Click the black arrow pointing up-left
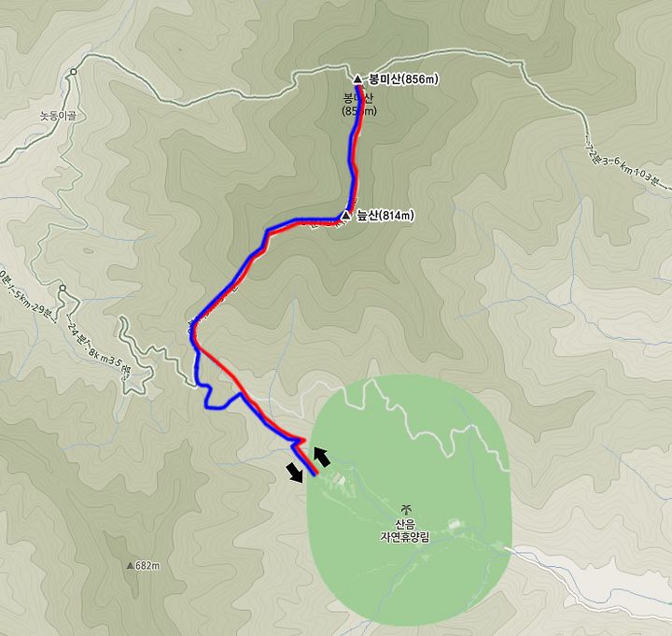 322,457
